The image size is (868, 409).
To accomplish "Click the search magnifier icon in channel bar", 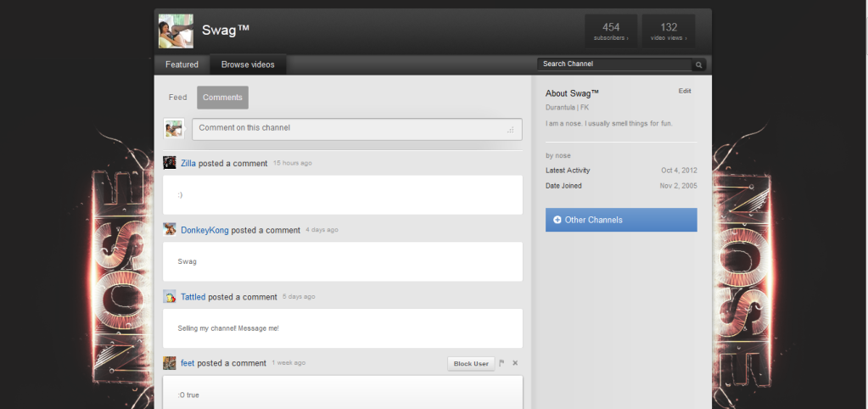I will (698, 64).
